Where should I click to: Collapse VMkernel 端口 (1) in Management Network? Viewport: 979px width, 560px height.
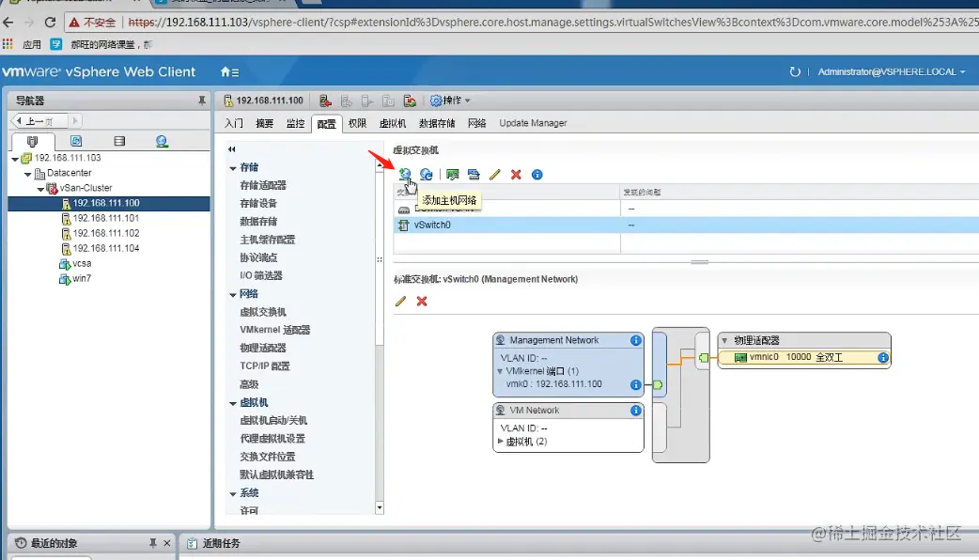pos(500,371)
